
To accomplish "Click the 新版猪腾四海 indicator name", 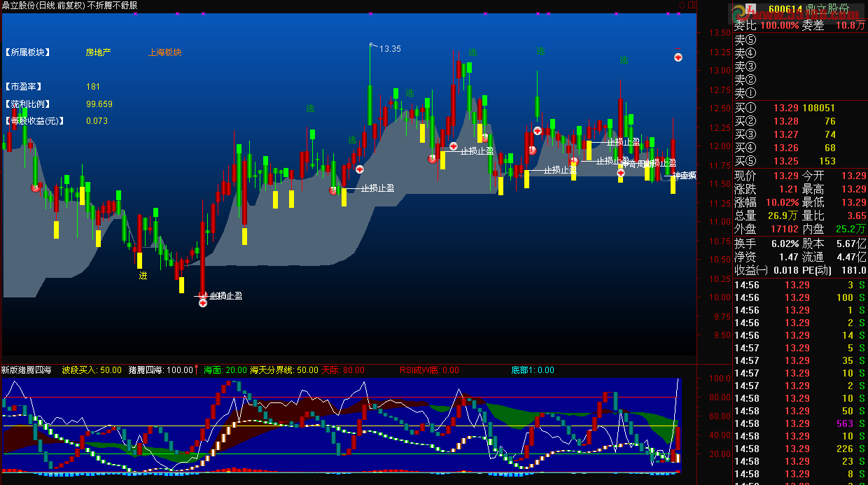I will 26,370.
